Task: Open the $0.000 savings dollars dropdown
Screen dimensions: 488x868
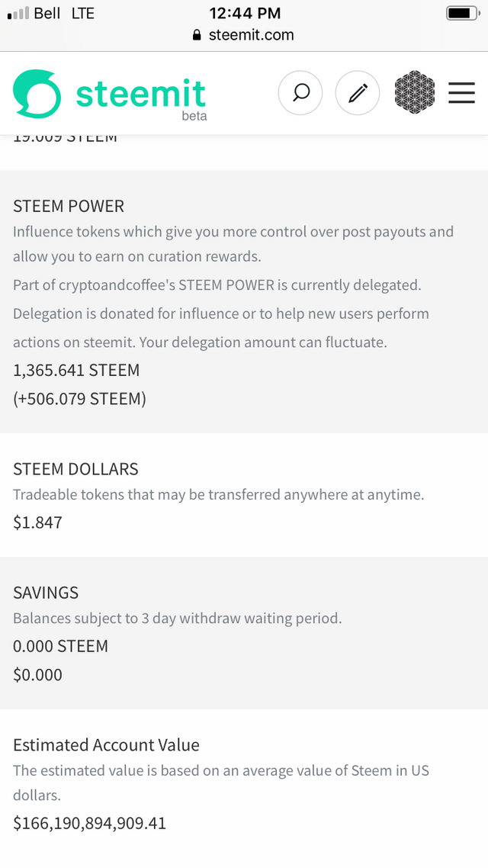Action: pos(37,675)
